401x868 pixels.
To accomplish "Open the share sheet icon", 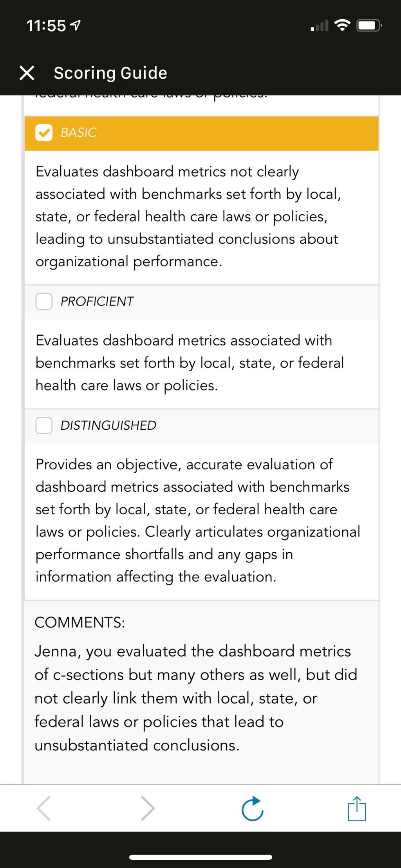I will (357, 808).
